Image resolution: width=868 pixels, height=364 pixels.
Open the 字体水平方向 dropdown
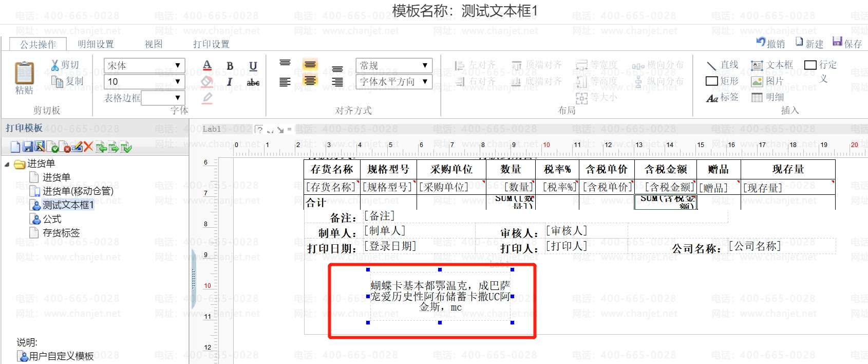coord(394,81)
